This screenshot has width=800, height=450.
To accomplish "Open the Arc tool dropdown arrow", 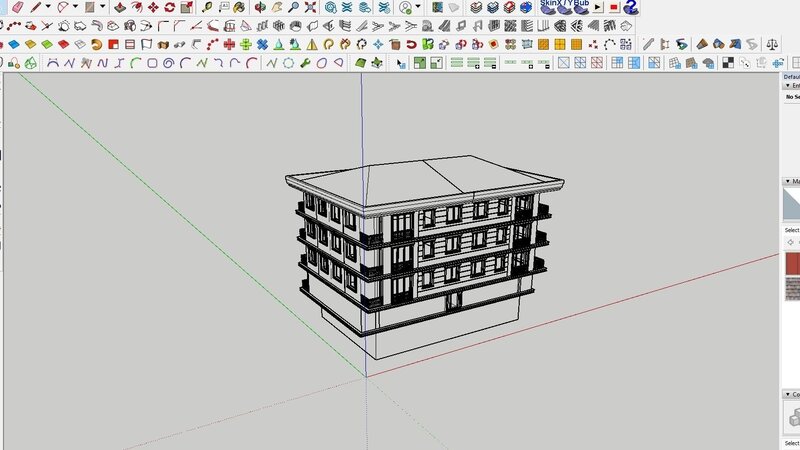I will click(x=75, y=7).
